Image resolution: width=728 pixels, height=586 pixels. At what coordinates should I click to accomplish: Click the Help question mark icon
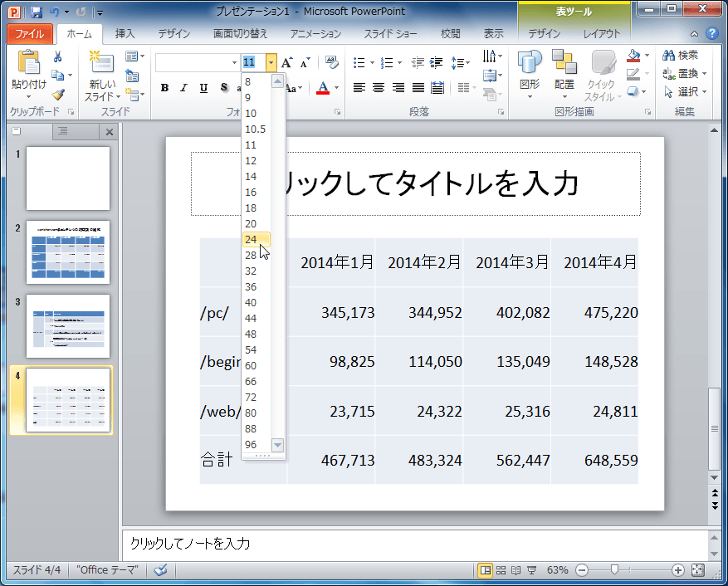click(711, 33)
